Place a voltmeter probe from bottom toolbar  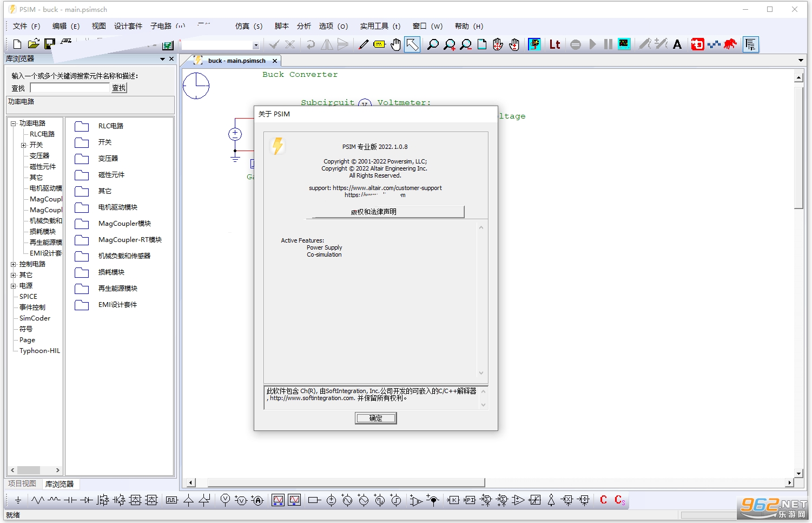[x=226, y=500]
